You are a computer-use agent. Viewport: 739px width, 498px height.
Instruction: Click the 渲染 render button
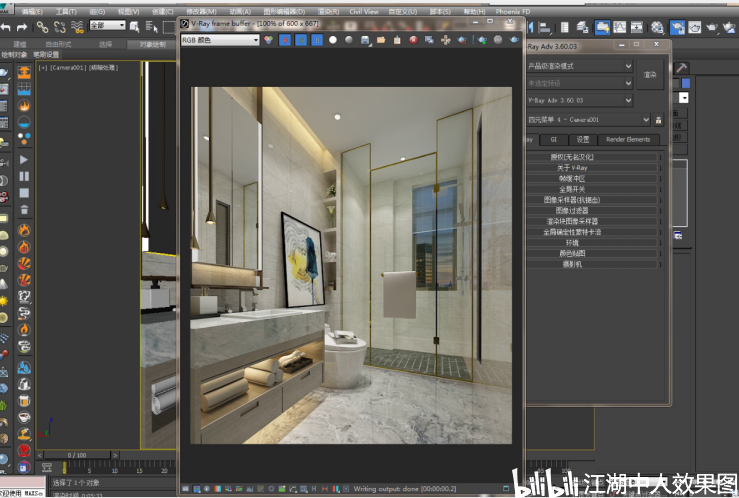tap(650, 74)
